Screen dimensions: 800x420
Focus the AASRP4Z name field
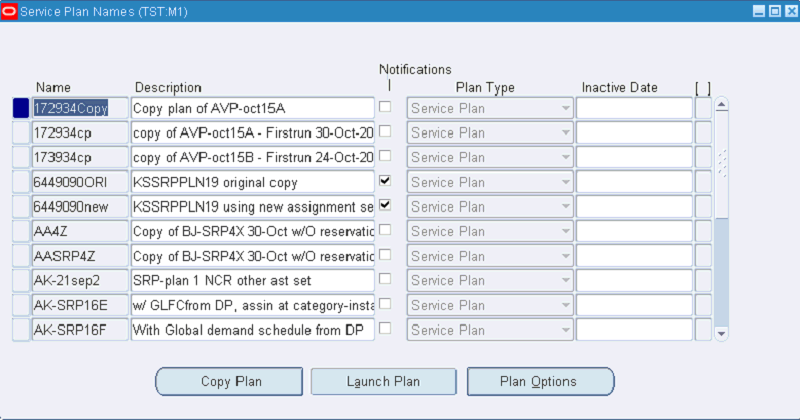click(x=80, y=256)
